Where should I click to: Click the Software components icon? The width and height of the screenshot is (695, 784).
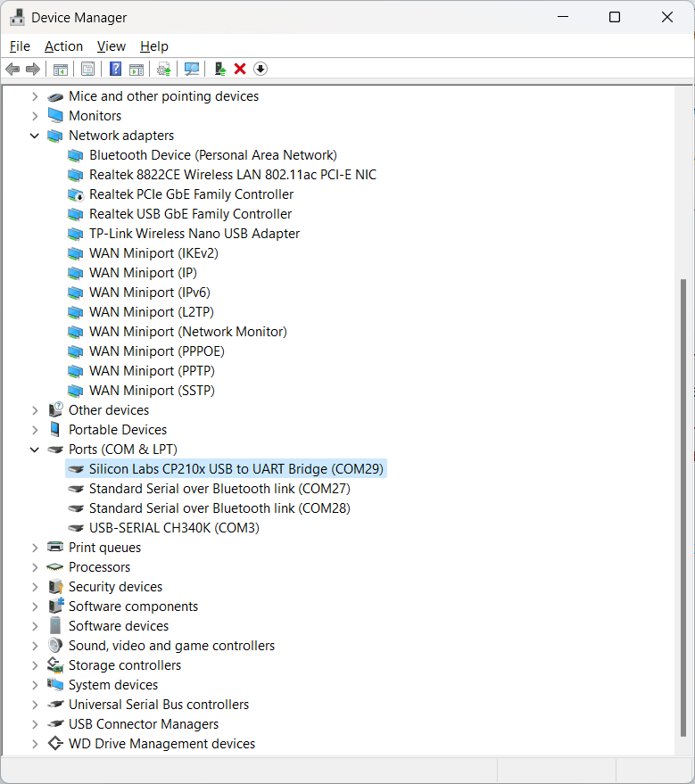[56, 606]
